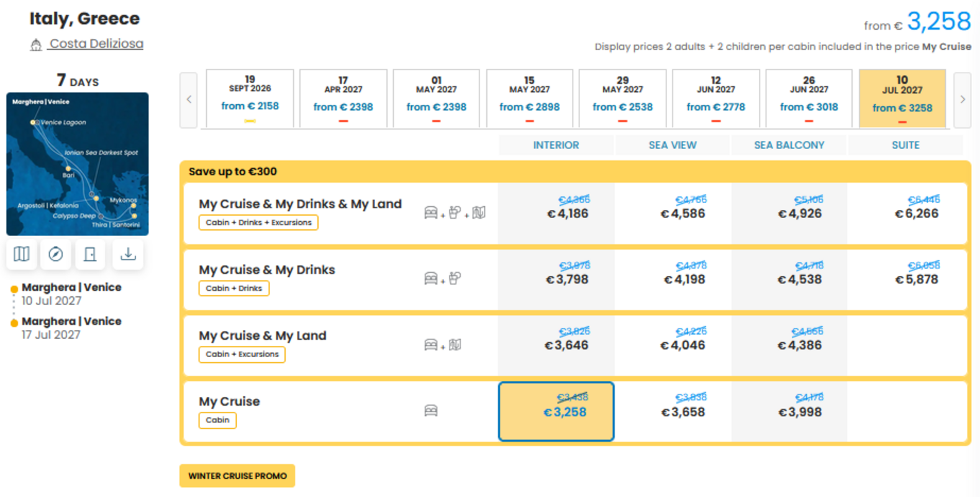Click the bed icon in My Cruise row
Image resolution: width=980 pixels, height=497 pixels.
point(430,411)
